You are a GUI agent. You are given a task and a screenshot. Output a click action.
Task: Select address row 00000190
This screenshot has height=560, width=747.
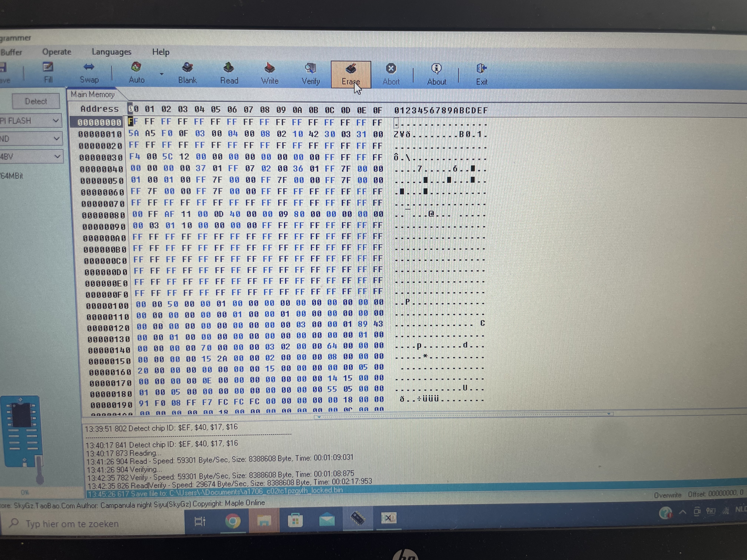(x=112, y=405)
